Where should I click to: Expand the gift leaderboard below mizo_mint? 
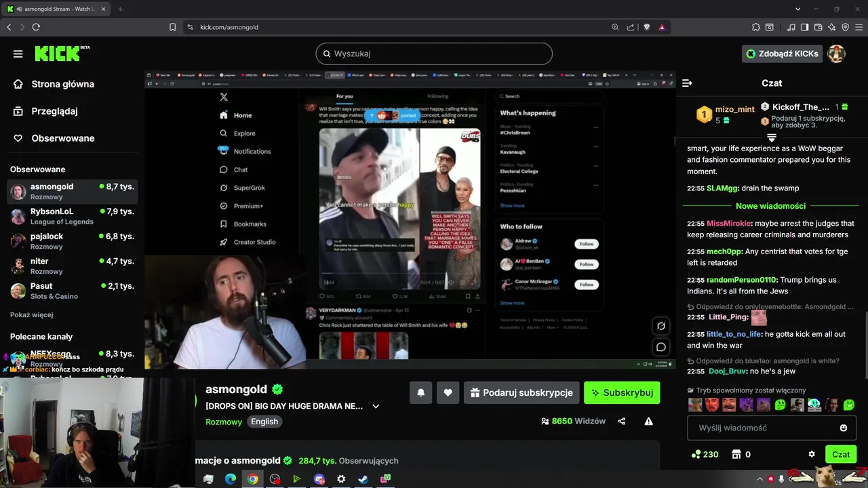pyautogui.click(x=772, y=138)
